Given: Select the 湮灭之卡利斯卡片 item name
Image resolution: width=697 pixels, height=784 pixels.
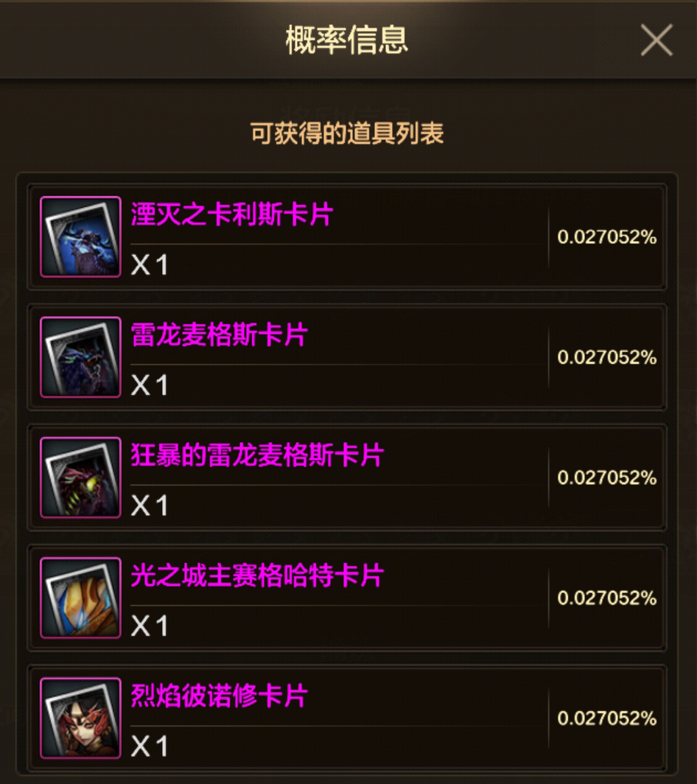Looking at the screenshot, I should tap(232, 214).
